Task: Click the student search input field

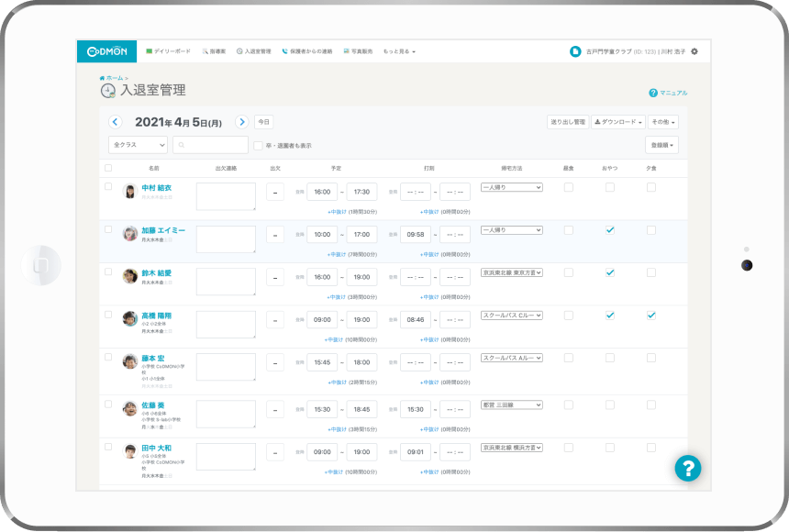Action: 210,145
